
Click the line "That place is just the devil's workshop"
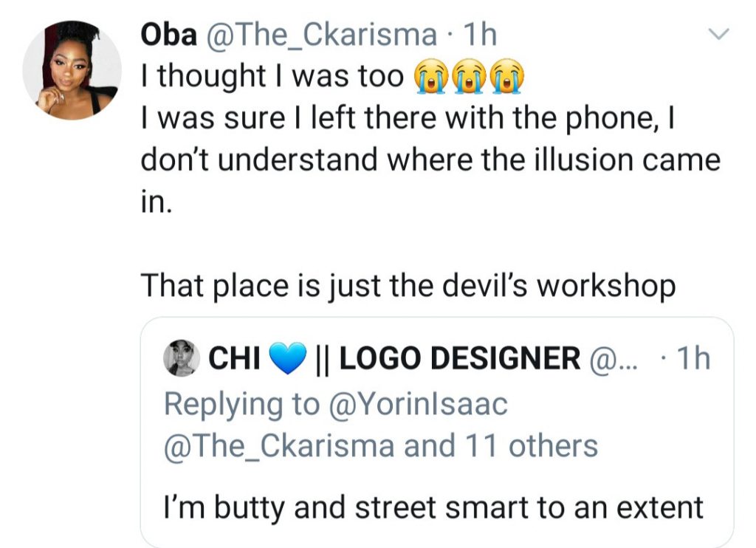click(408, 285)
